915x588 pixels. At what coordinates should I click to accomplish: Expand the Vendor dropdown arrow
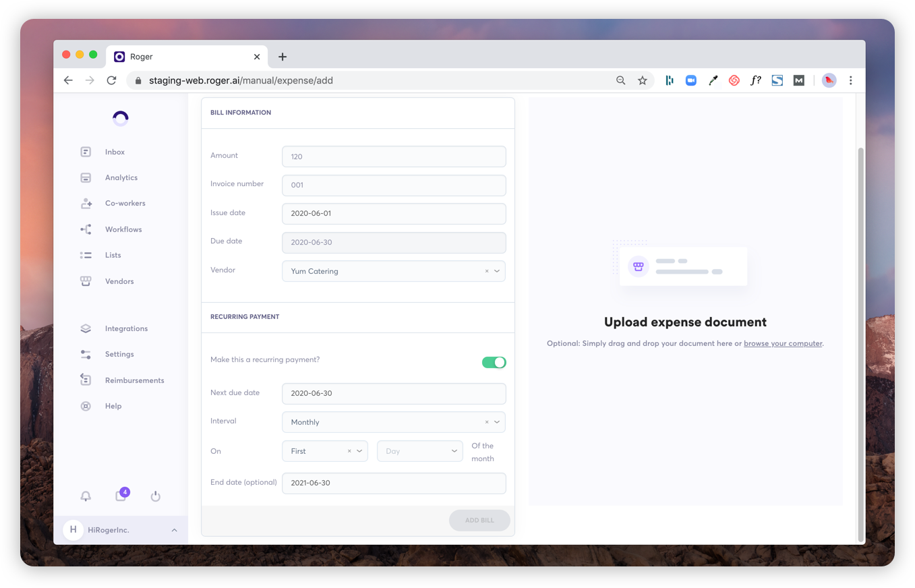tap(497, 271)
